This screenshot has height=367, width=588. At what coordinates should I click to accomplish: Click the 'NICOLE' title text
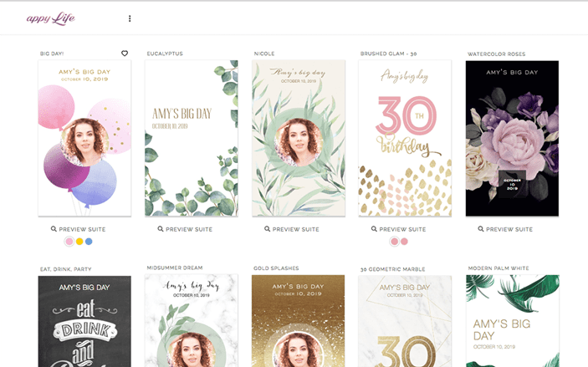coord(264,54)
